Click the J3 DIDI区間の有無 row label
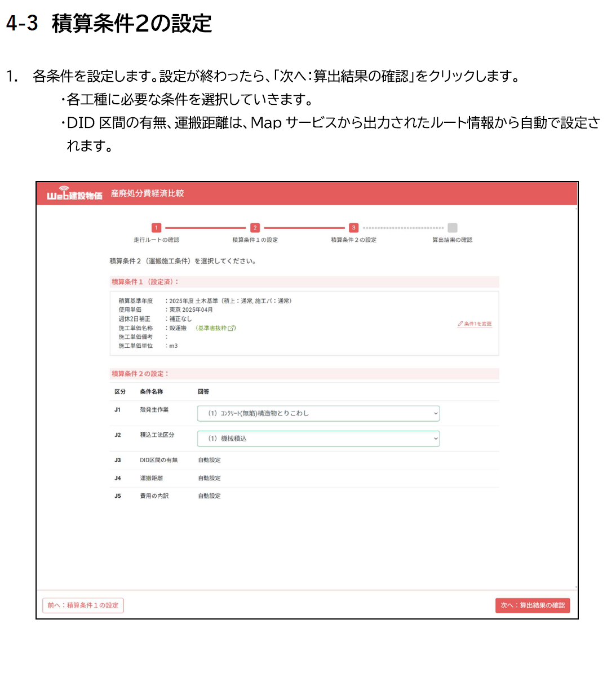The image size is (616, 699). coord(158,460)
